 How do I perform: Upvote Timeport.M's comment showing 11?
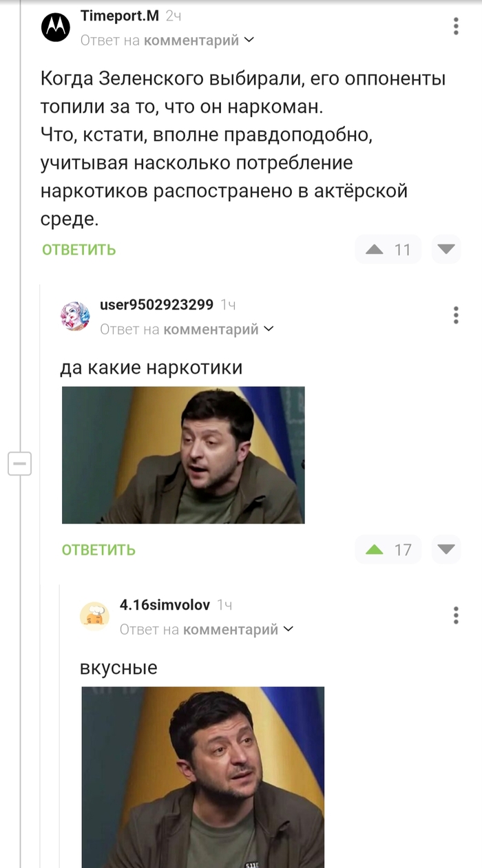tap(375, 249)
